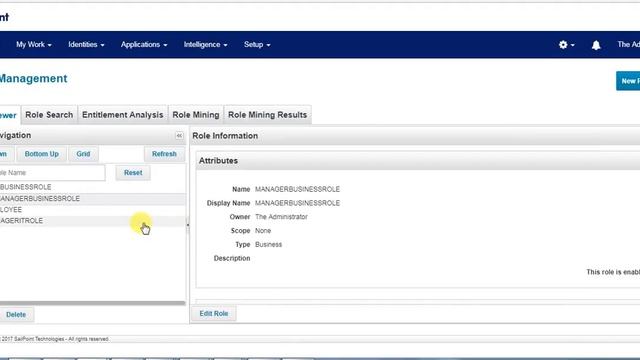Click the Scope value None
Image resolution: width=640 pixels, height=360 pixels.
point(263,231)
